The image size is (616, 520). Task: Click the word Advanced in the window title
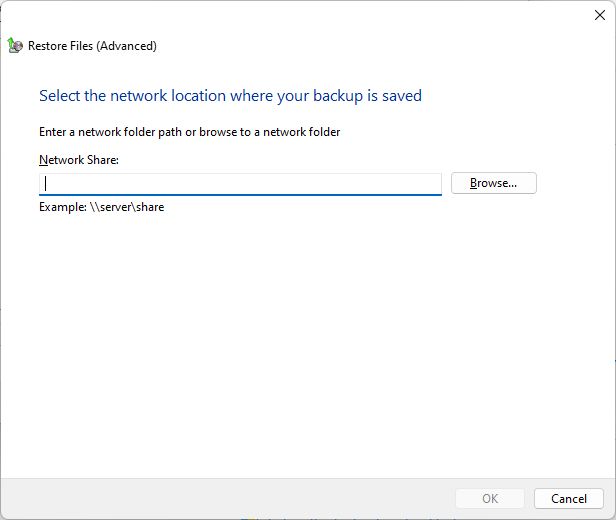point(126,46)
